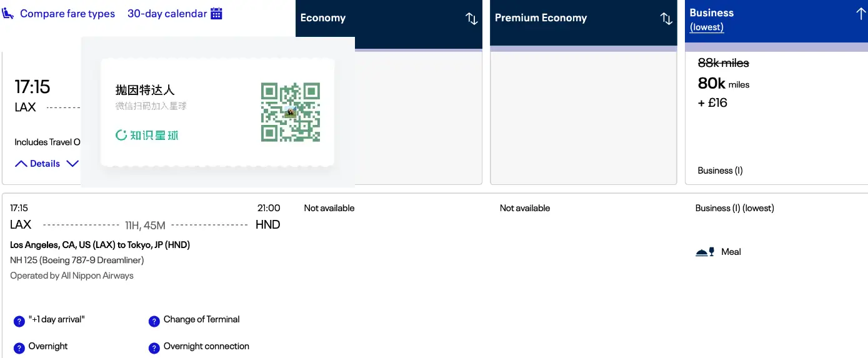Click the Details link
868x358 pixels.
[45, 164]
